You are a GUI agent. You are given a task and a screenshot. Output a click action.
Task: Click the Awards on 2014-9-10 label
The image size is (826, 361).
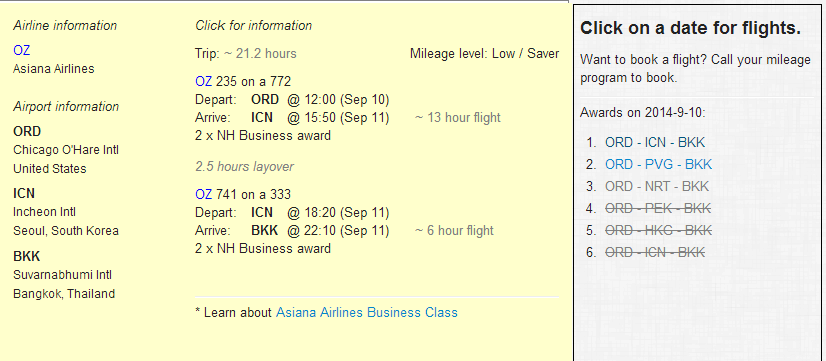pyautogui.click(x=643, y=113)
